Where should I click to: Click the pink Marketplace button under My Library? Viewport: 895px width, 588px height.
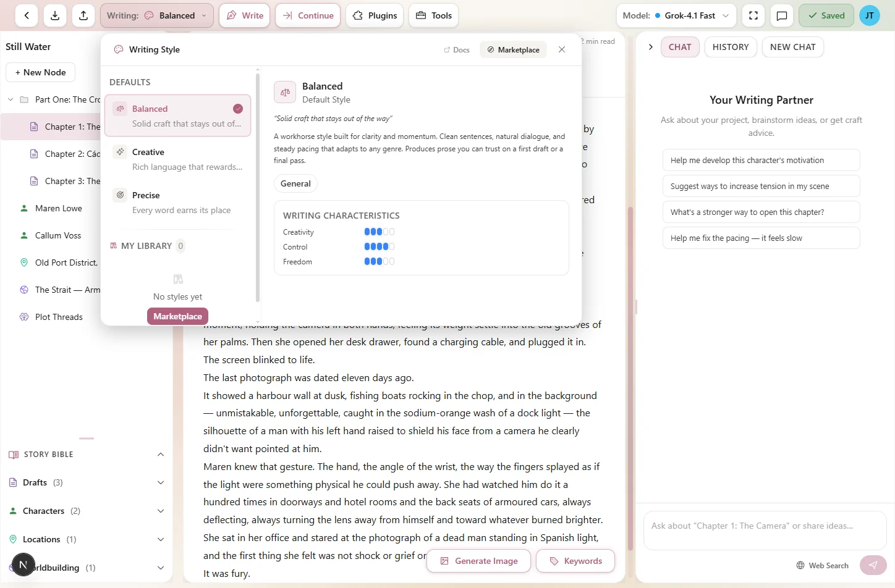177,316
